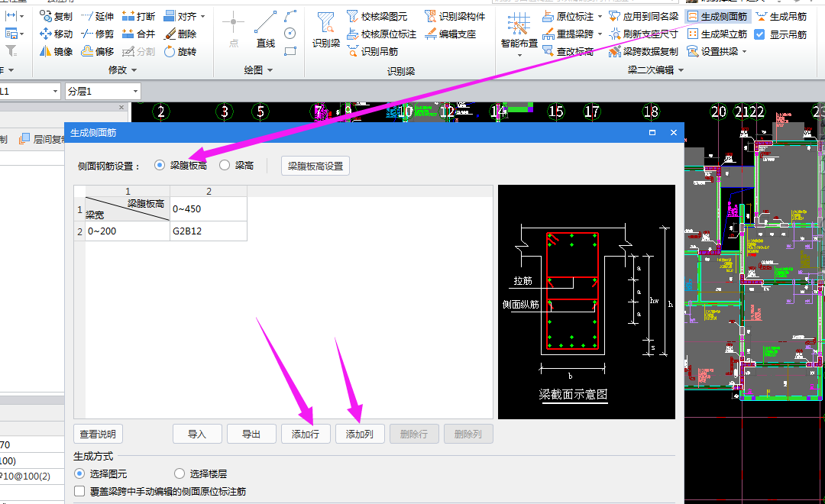Select the 旋转 (Rotate) tool

[x=180, y=52]
